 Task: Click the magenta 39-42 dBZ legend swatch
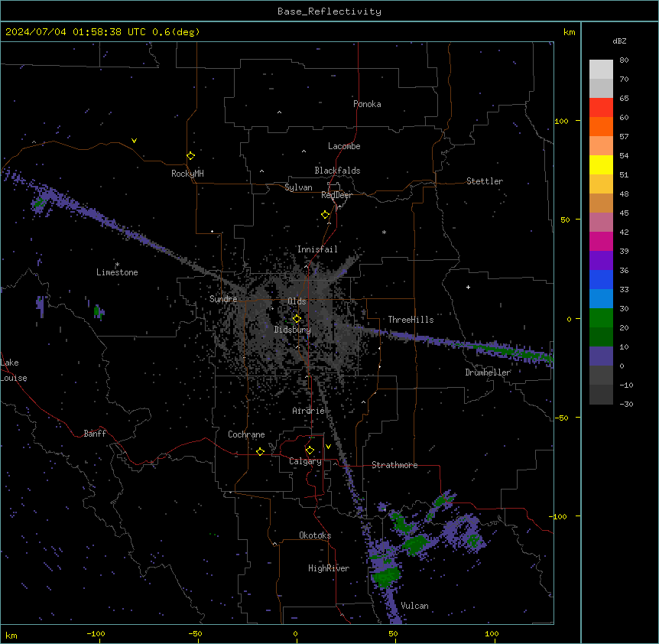(601, 241)
